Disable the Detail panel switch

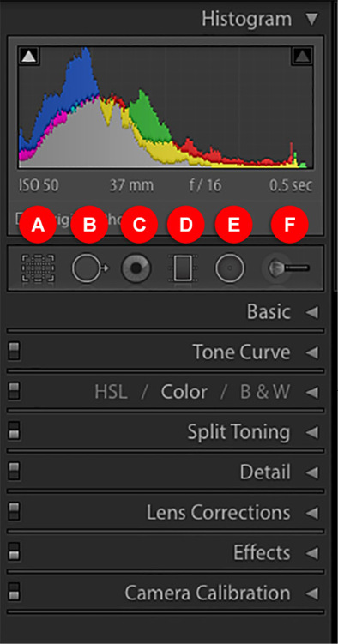pos(15,471)
